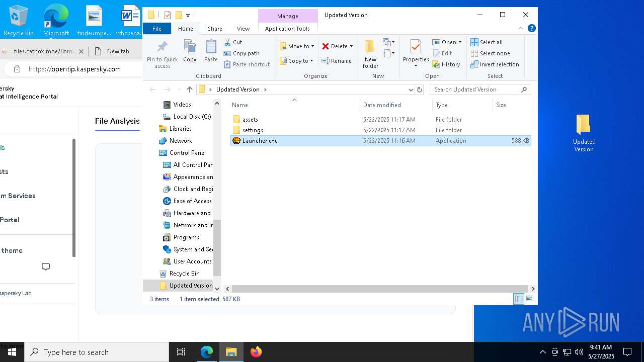Open the New item dropdown

click(x=388, y=42)
